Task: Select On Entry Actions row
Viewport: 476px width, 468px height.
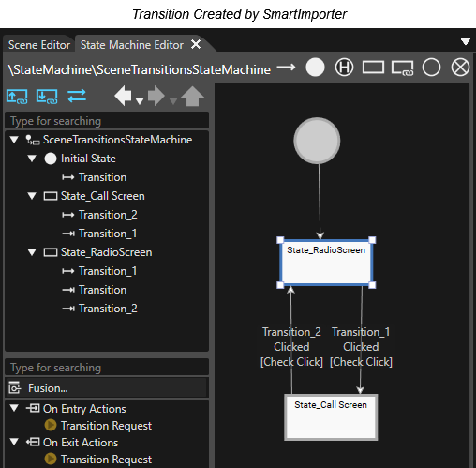Action: click(x=84, y=409)
